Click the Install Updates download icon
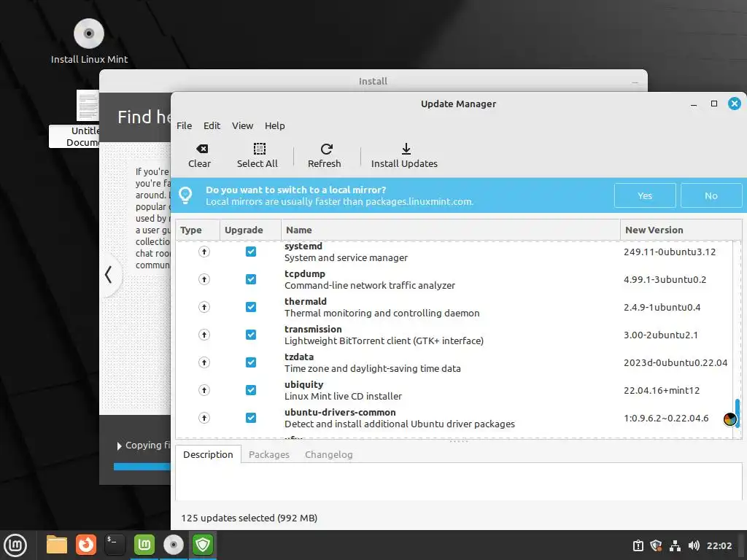 406,149
